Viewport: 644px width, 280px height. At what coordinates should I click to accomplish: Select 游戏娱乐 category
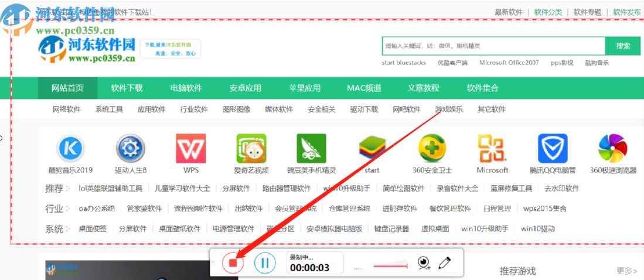(x=449, y=109)
